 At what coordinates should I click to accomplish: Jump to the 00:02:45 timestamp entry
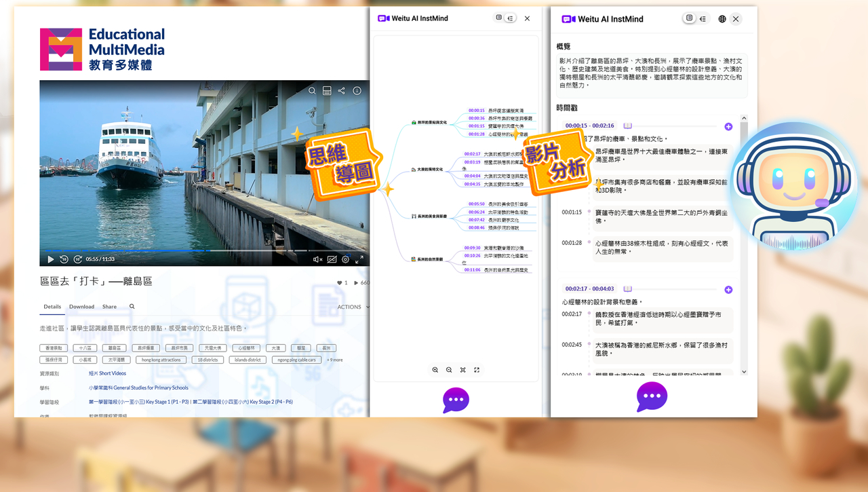pos(572,345)
